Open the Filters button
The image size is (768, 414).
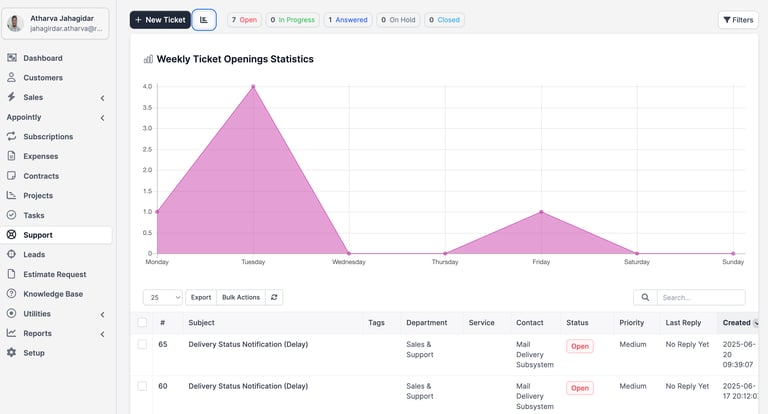[738, 19]
